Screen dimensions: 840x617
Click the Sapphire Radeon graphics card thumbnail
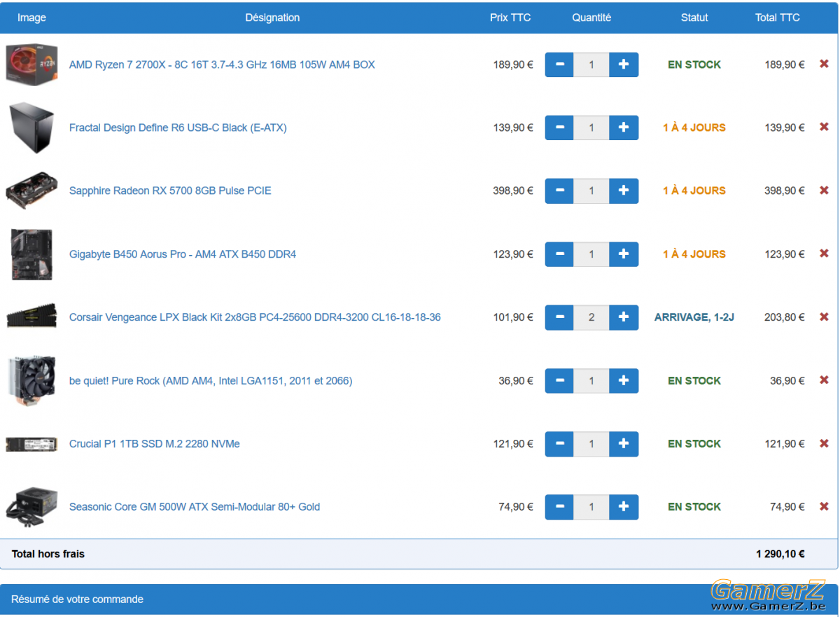[32, 190]
